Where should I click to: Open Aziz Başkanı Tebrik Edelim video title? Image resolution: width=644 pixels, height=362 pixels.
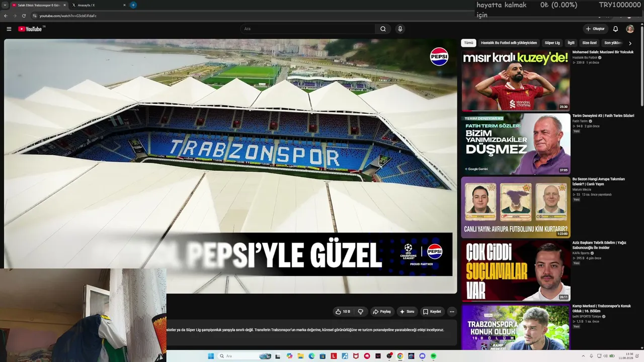(599, 245)
